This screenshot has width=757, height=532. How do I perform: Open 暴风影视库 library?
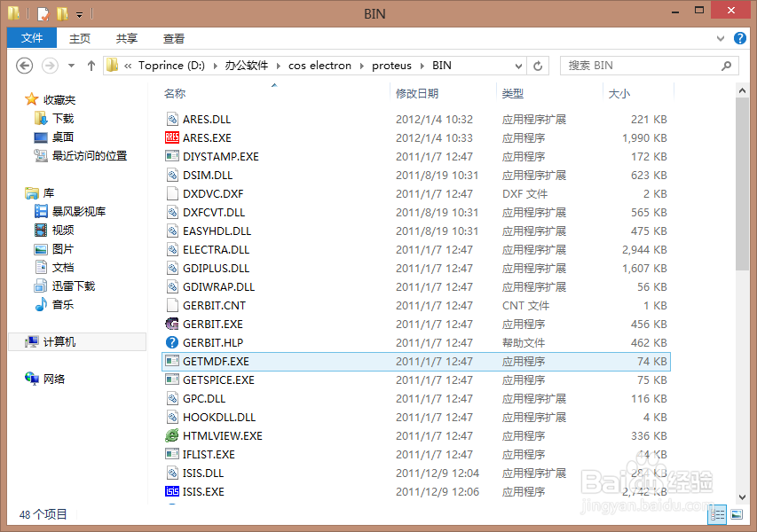coord(79,211)
